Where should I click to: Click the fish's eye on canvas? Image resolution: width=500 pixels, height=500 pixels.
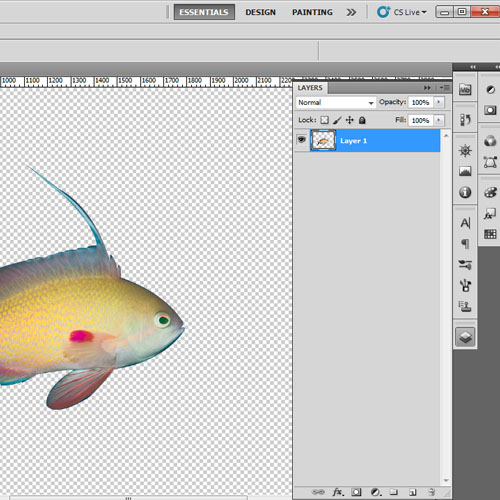point(163,320)
